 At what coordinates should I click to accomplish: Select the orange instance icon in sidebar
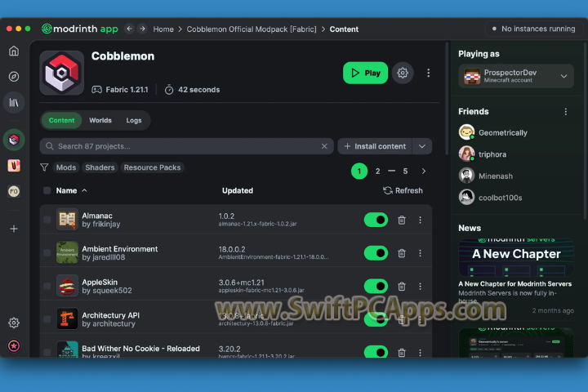click(x=14, y=166)
